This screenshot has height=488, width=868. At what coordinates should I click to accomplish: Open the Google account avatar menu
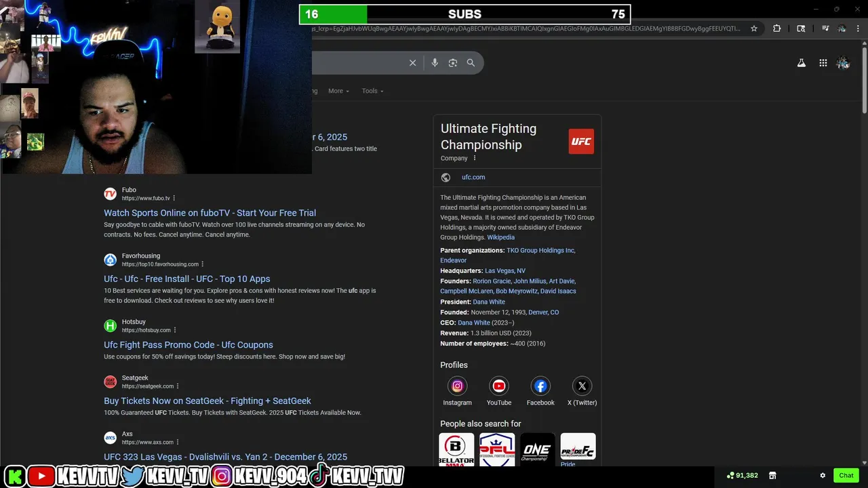(843, 63)
